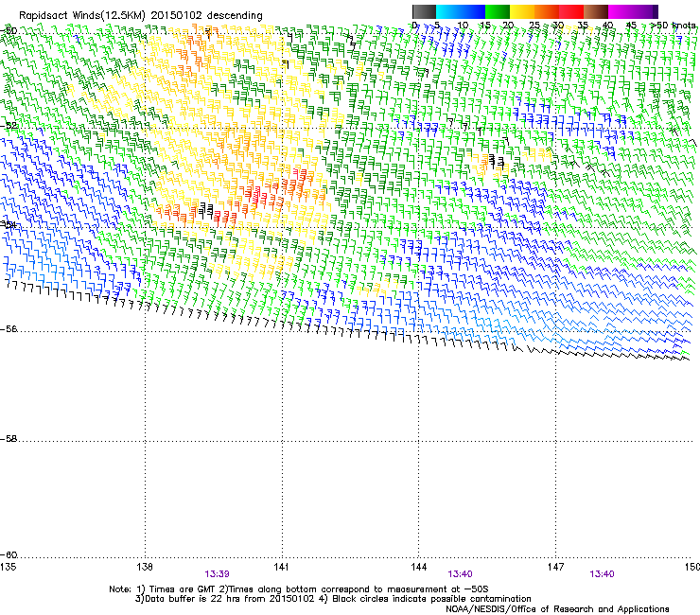Click the -58 latitude axis label
The height and width of the screenshot is (615, 700).
pos(9,439)
